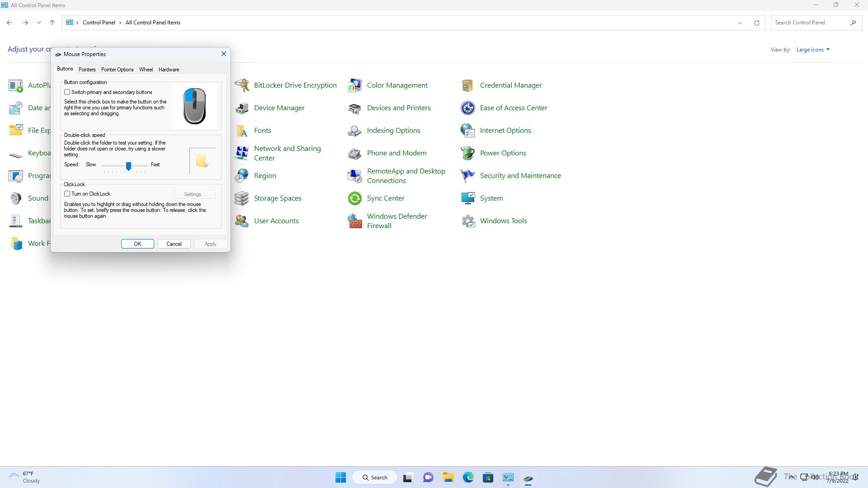Open the Work Folders icon

[x=16, y=243]
